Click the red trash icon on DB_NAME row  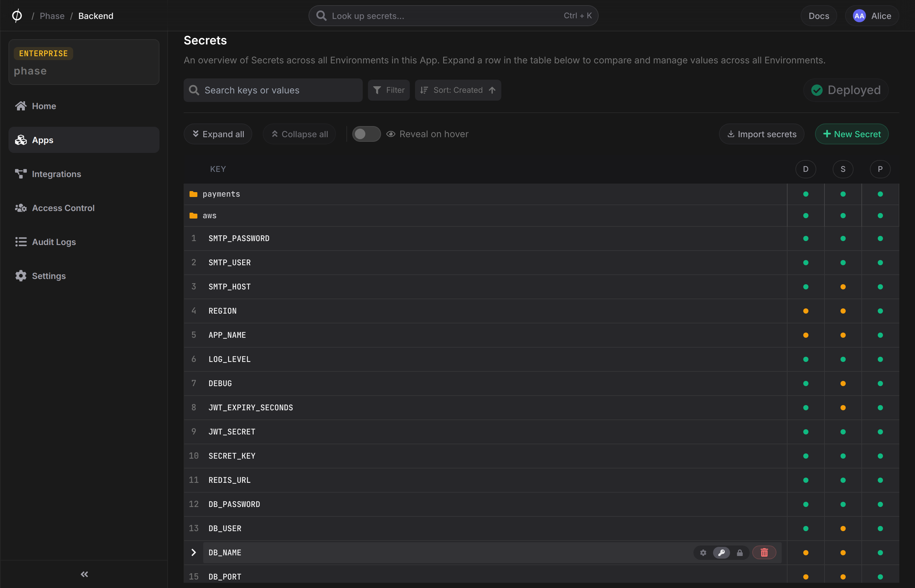click(764, 552)
